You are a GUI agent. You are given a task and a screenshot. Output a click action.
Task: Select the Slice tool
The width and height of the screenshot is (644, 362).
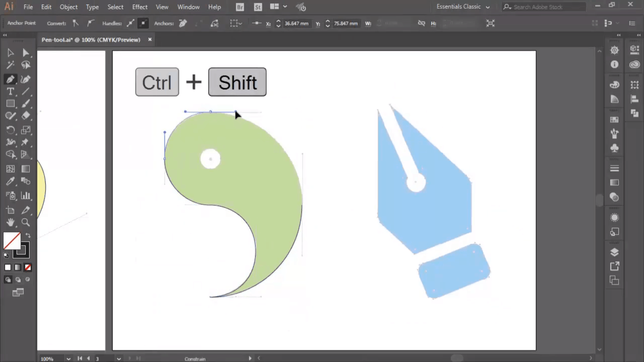[26, 210]
